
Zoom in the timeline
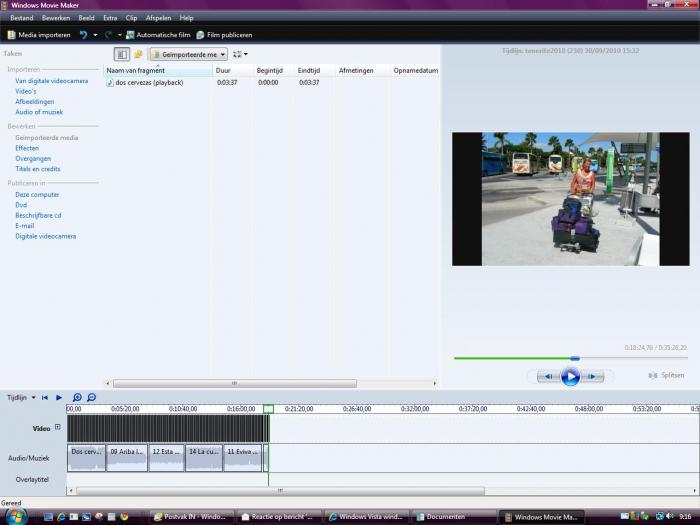(x=77, y=397)
